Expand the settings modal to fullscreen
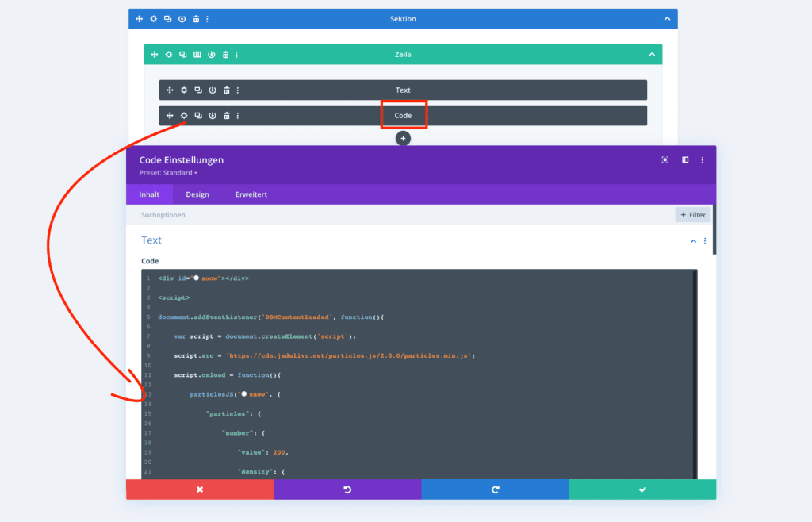 [665, 159]
